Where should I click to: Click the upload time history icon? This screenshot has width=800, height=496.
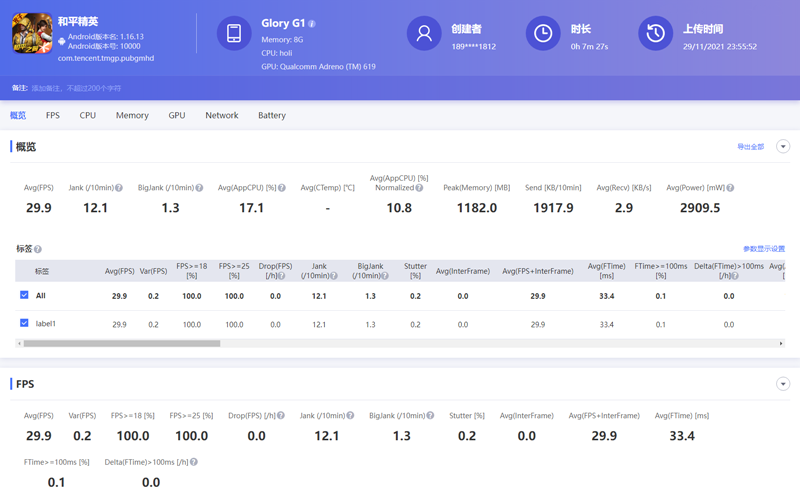coord(655,33)
